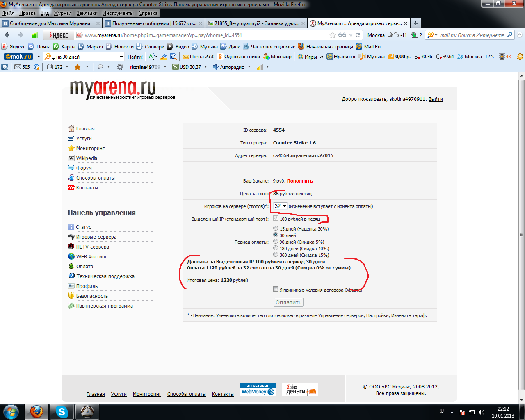Click the page reload icon in address bar

pyautogui.click(x=358, y=35)
